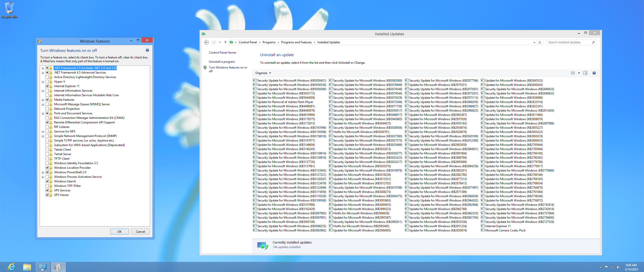This screenshot has width=644, height=272.
Task: Open Internet Explorer from the taskbar
Action: (x=12, y=267)
